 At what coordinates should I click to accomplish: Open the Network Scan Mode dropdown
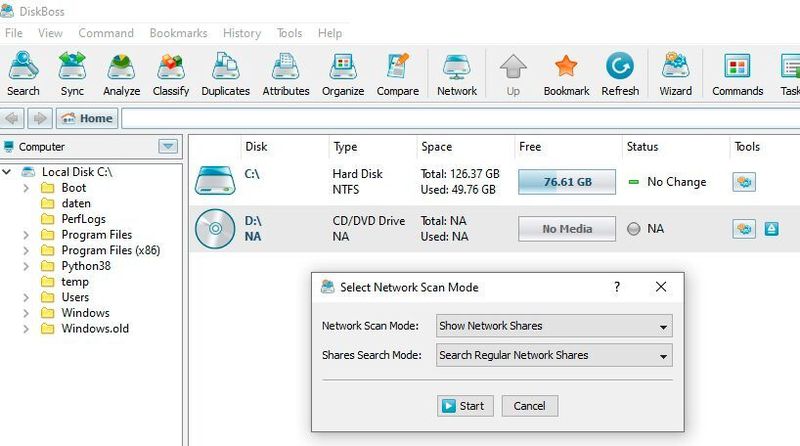pos(554,326)
